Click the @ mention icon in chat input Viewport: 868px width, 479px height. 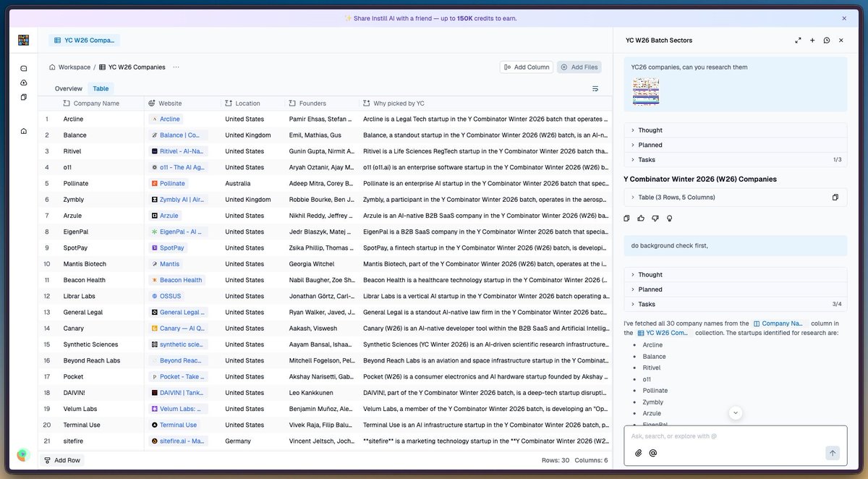[x=653, y=453]
